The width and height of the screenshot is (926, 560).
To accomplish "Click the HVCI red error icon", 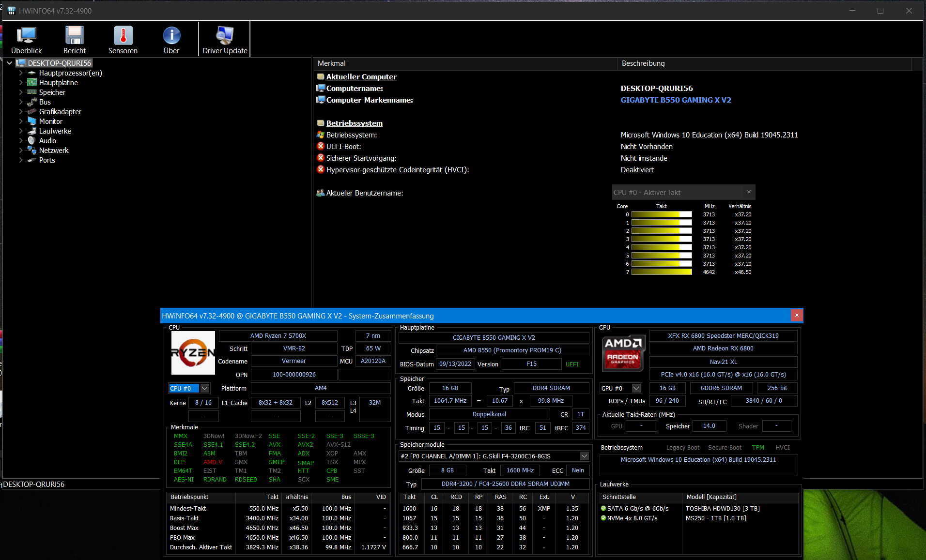I will click(x=320, y=169).
